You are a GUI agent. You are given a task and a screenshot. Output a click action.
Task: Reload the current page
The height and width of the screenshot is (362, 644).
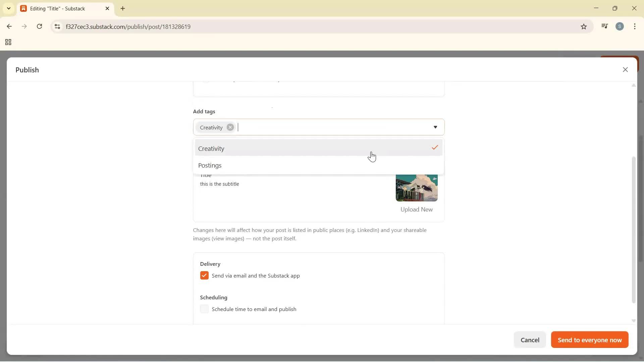tap(40, 26)
